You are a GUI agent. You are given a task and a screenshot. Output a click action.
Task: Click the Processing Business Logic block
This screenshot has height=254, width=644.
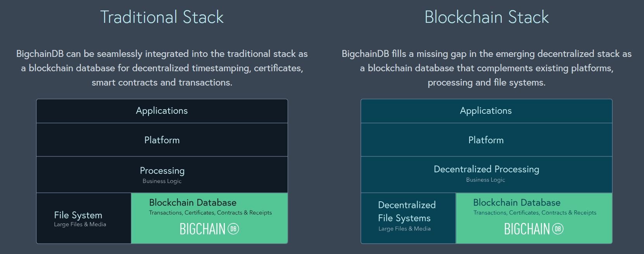pyautogui.click(x=162, y=175)
